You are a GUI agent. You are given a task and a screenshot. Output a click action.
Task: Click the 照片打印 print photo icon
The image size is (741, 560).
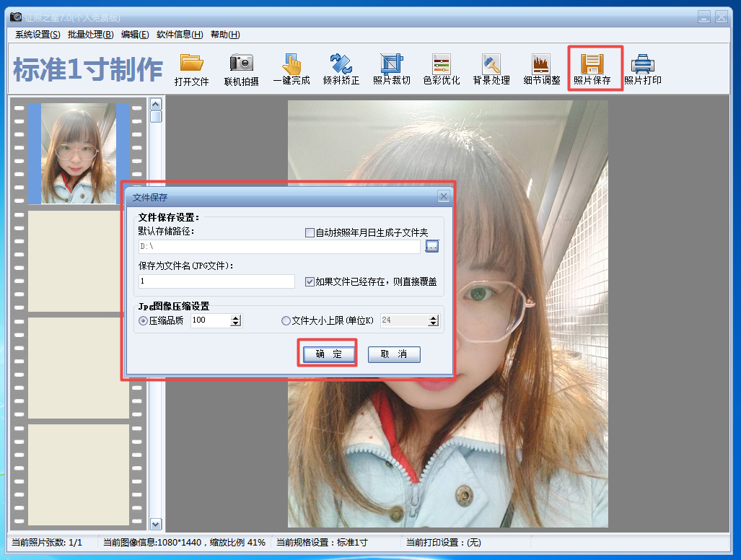pyautogui.click(x=643, y=69)
